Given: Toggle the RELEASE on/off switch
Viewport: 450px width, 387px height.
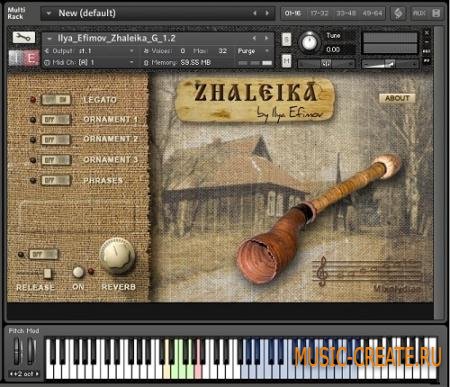Looking at the screenshot, I should coord(43,254).
